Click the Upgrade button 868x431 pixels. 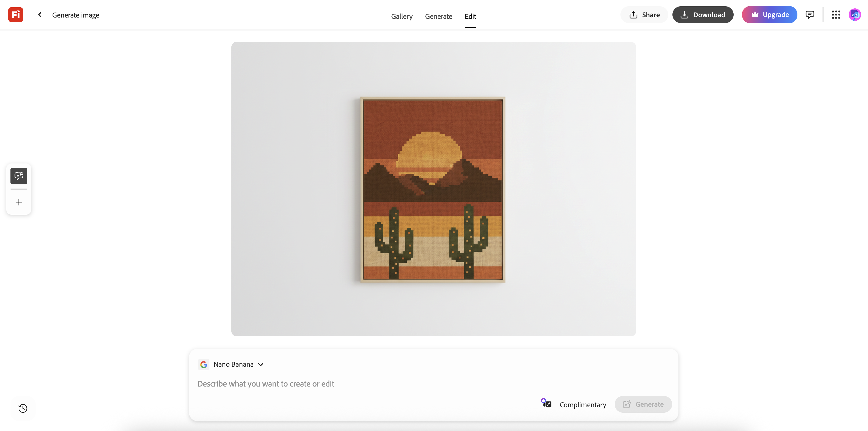[x=769, y=15]
